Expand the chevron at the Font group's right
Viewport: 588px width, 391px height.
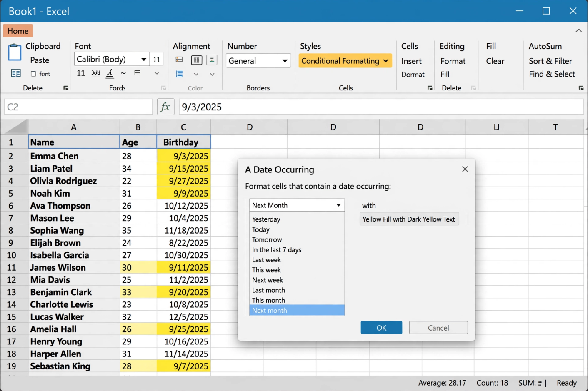pyautogui.click(x=157, y=73)
